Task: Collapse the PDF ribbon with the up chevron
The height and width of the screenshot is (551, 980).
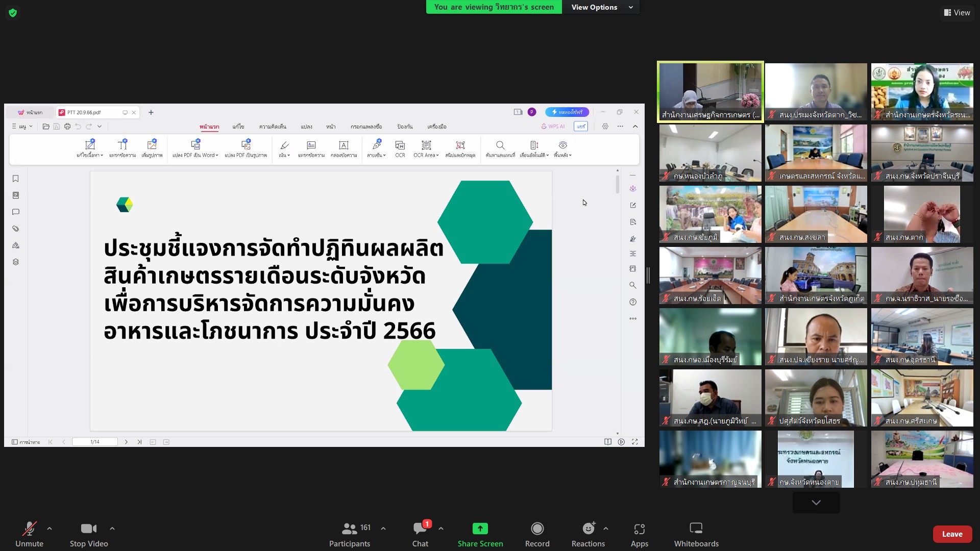Action: click(635, 127)
